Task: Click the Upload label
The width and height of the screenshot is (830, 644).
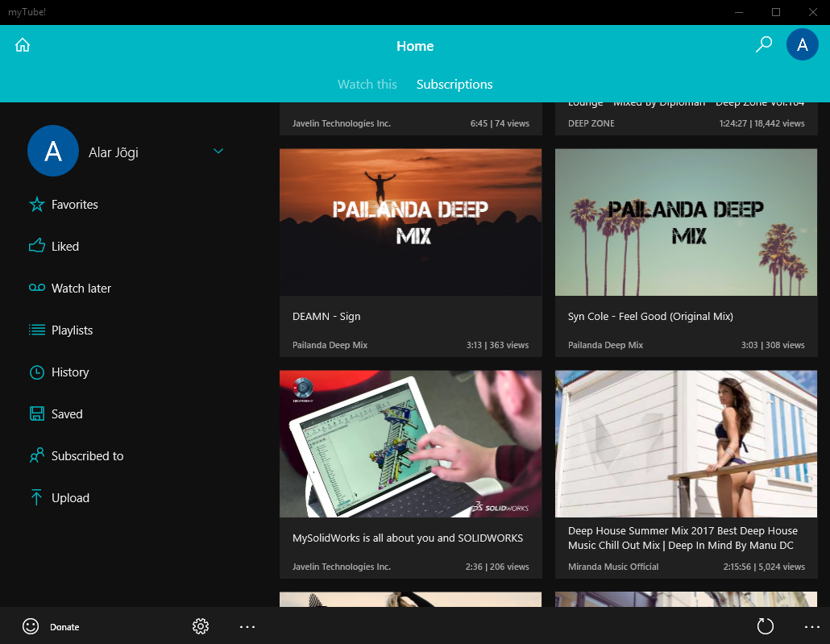Action: [70, 498]
